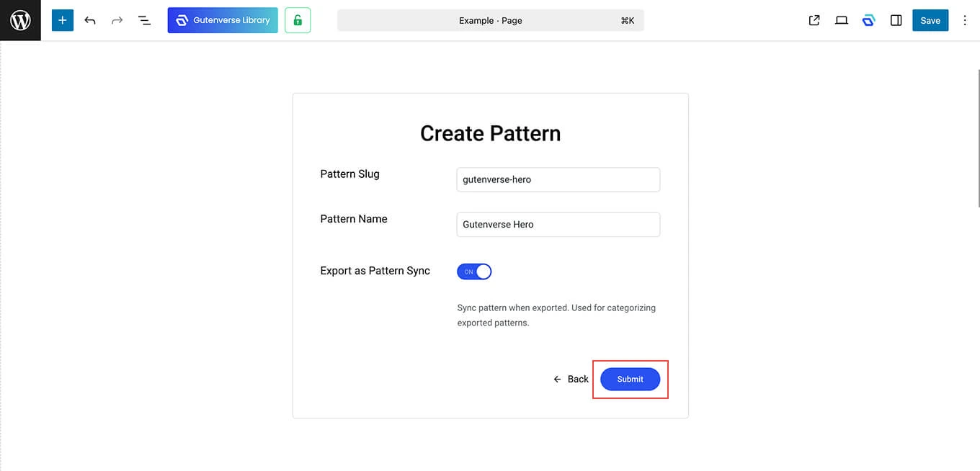This screenshot has width=980, height=471.
Task: Click the Save button
Action: click(930, 20)
